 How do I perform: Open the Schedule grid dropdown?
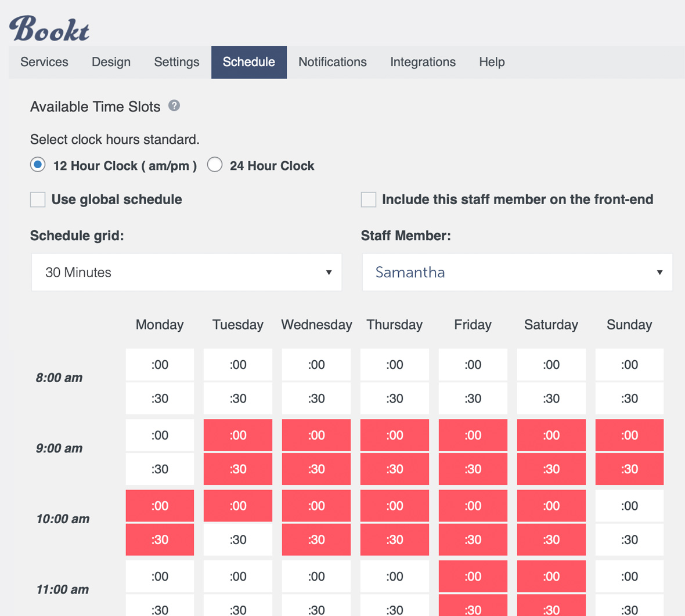click(186, 273)
